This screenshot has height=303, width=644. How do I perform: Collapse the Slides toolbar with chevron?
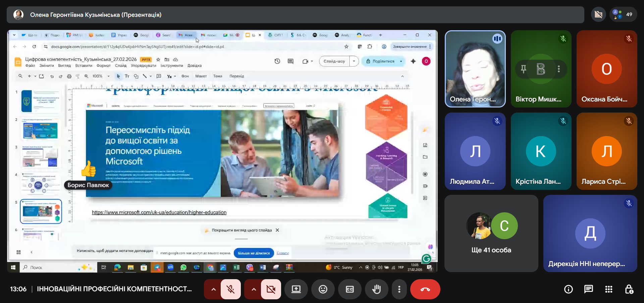[x=402, y=76]
